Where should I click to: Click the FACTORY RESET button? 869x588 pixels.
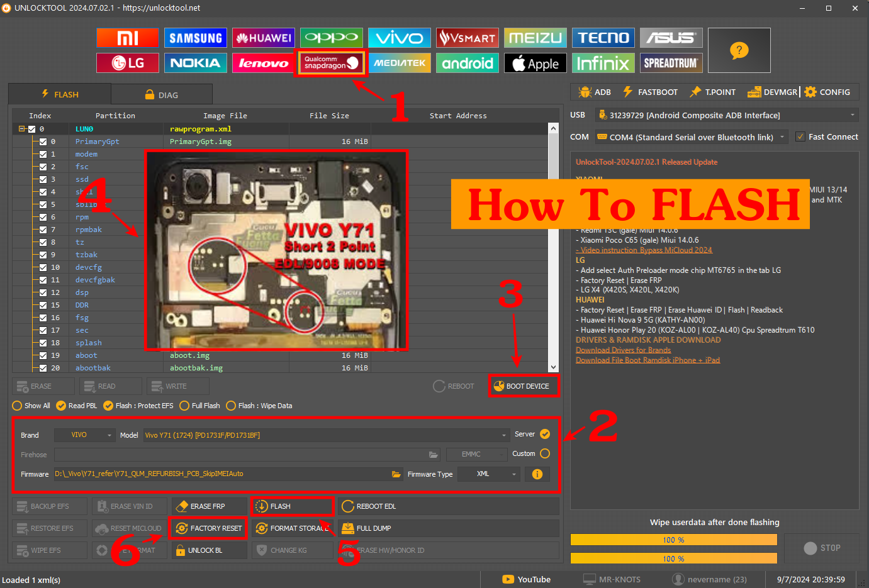[209, 528]
